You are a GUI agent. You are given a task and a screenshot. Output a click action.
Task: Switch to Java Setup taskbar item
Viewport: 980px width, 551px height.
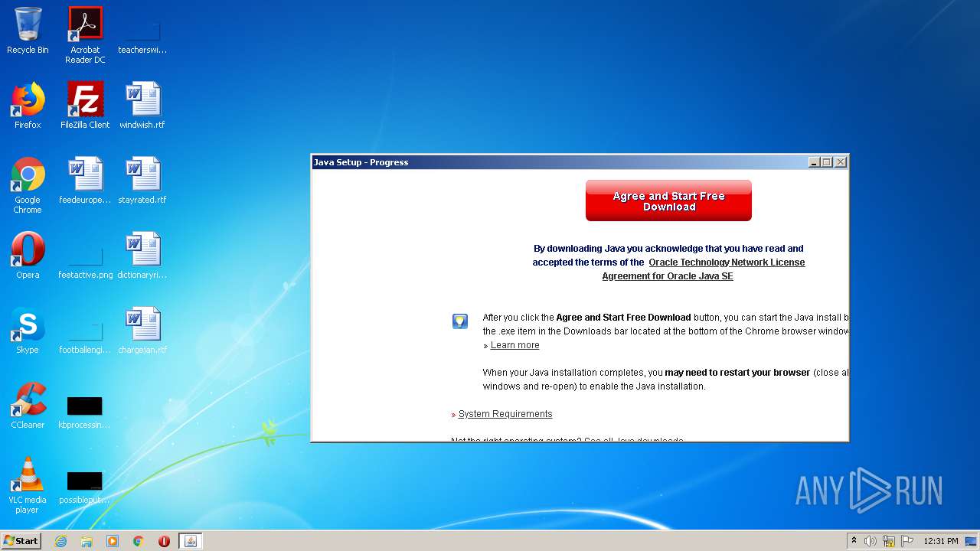click(x=191, y=541)
